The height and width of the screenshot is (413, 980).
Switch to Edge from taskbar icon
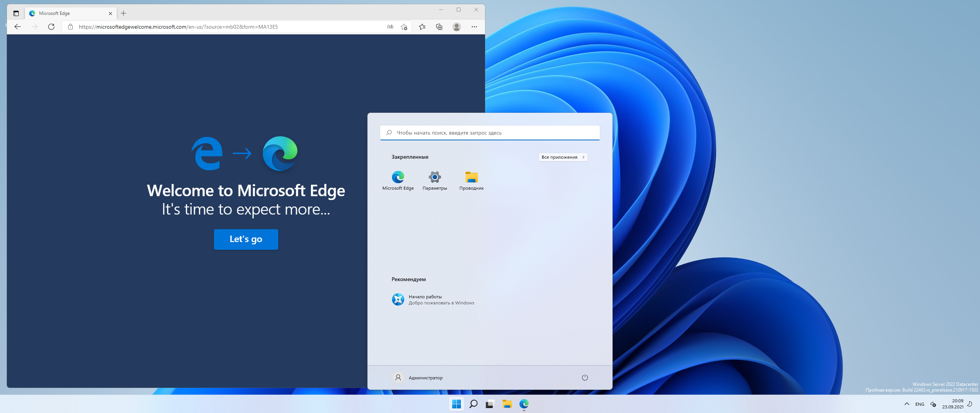[x=524, y=404]
